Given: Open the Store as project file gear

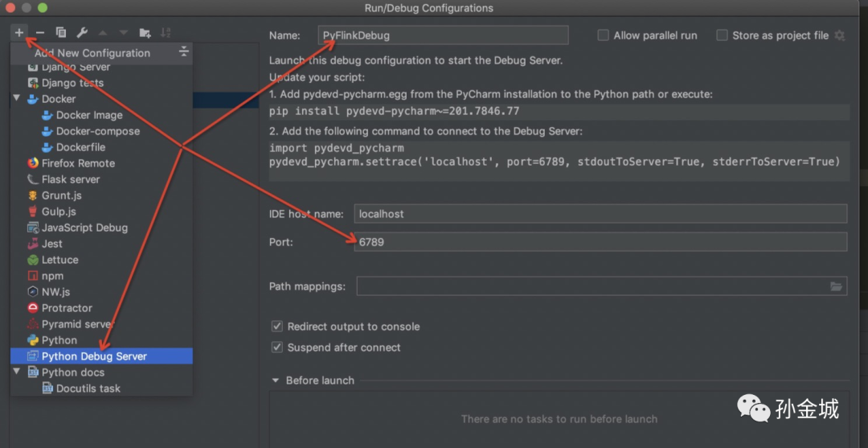Looking at the screenshot, I should [x=840, y=35].
